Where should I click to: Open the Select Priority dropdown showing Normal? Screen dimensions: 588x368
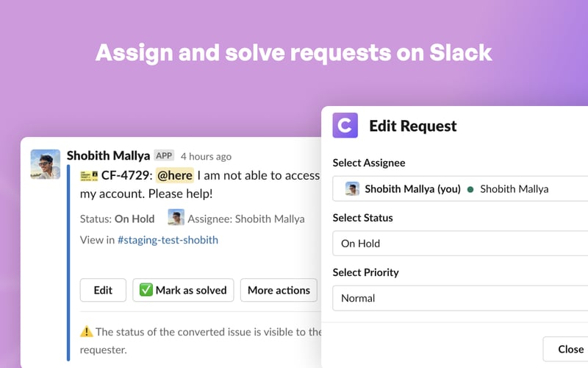click(x=459, y=298)
